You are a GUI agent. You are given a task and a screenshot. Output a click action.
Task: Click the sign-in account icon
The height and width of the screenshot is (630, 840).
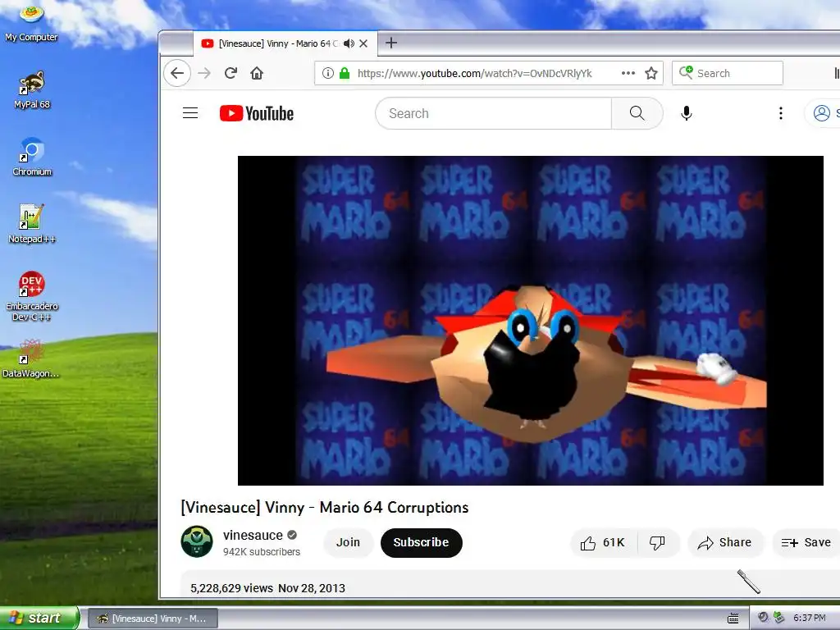pos(822,113)
